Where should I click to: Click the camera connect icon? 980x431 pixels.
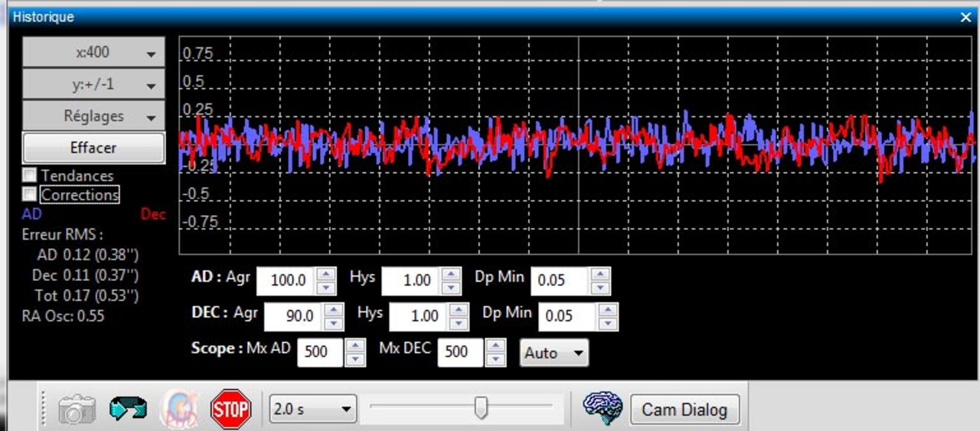[x=78, y=409]
